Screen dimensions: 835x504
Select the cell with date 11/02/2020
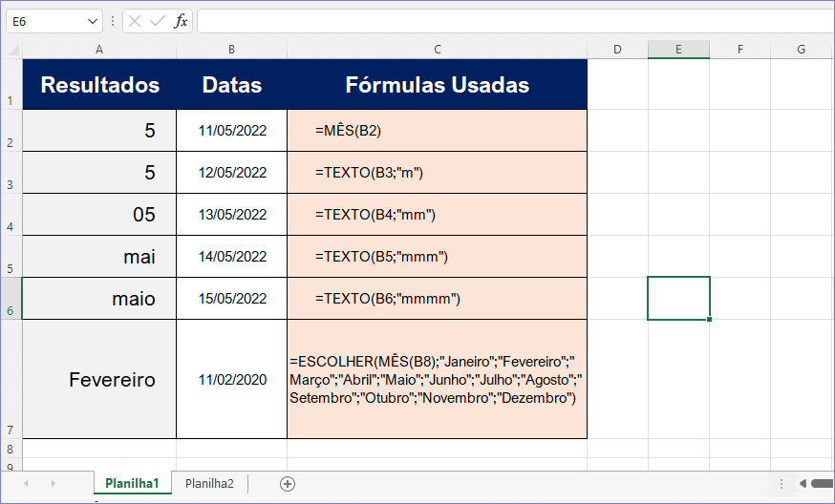[231, 380]
